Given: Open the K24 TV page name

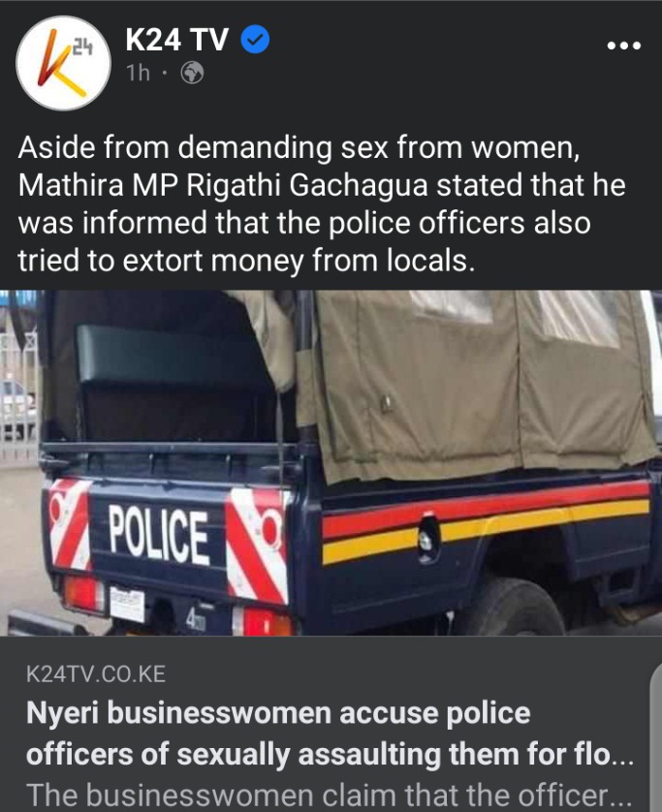Looking at the screenshot, I should pyautogui.click(x=176, y=40).
